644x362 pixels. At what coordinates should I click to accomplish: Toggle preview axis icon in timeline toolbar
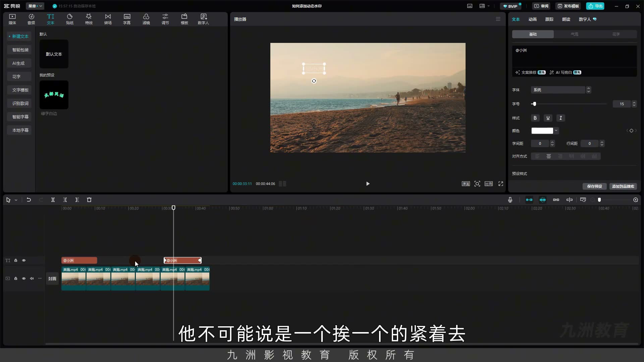pyautogui.click(x=570, y=200)
